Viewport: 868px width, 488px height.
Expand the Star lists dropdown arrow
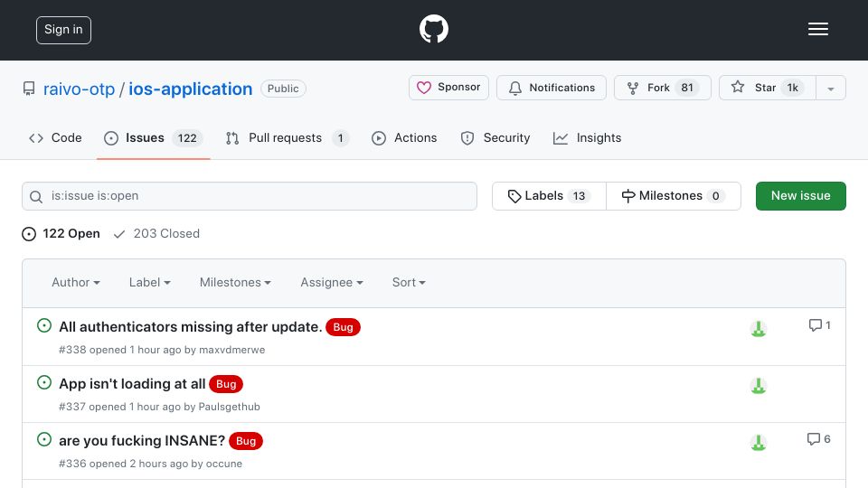831,89
